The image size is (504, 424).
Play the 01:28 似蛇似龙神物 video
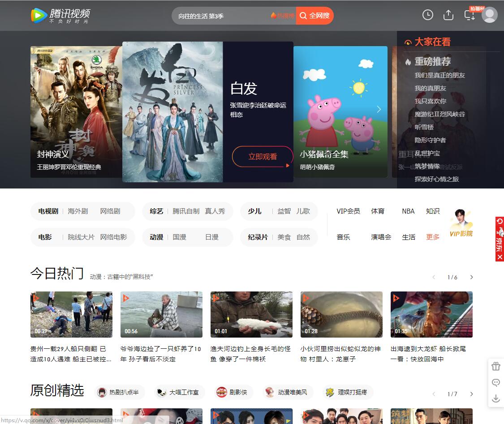[341, 314]
